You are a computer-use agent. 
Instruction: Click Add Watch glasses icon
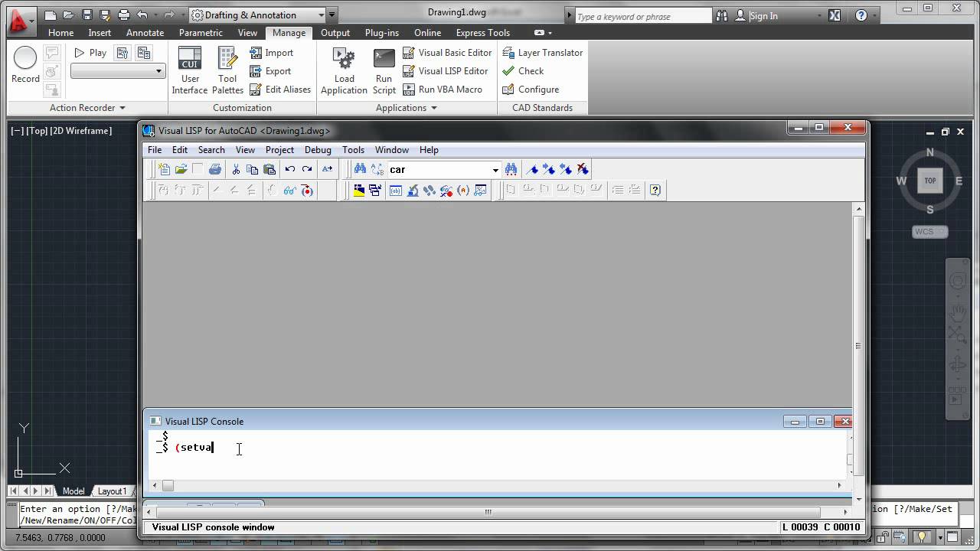(x=290, y=191)
